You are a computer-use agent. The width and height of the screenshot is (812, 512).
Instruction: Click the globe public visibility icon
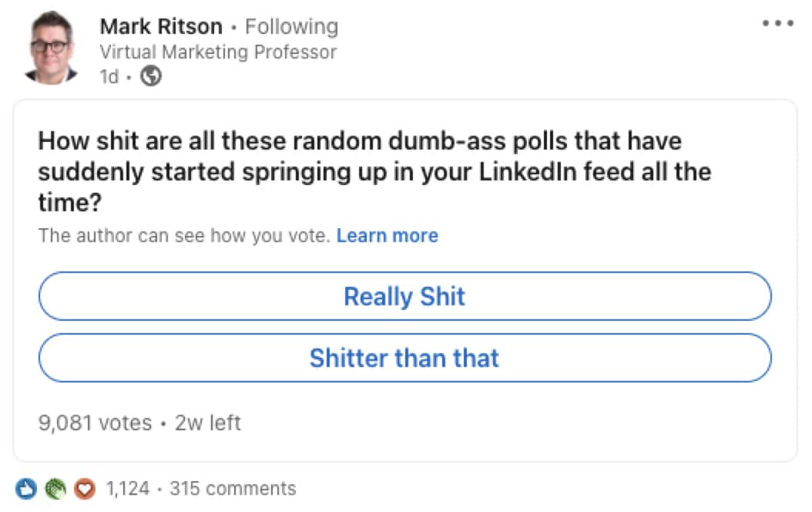coord(151,76)
